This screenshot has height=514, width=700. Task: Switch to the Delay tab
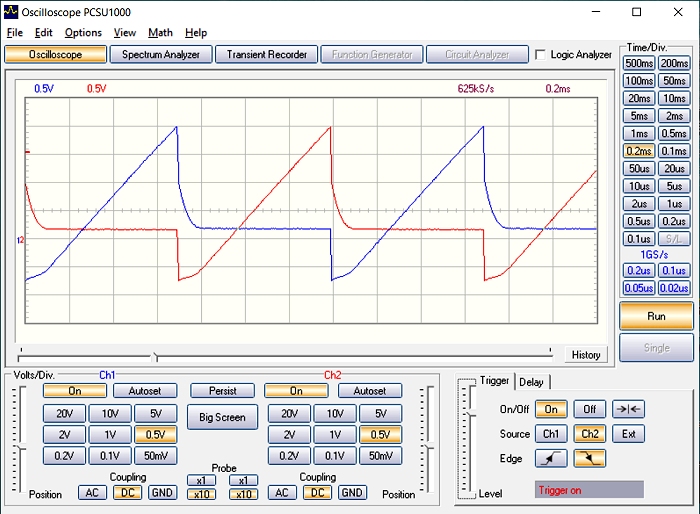coord(531,381)
